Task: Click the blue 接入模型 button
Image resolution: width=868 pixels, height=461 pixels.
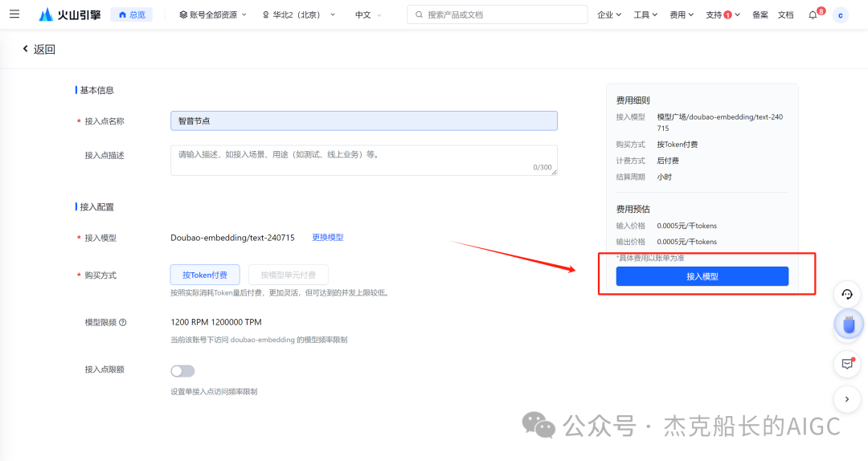Action: tap(702, 276)
